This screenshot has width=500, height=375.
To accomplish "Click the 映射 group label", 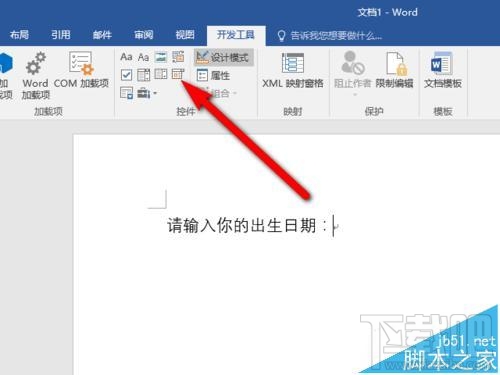I will tap(293, 111).
